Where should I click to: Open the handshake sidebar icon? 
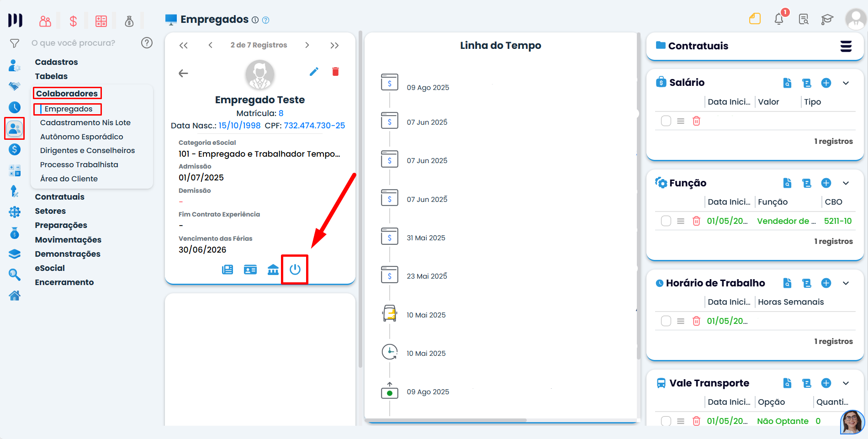coord(15,86)
